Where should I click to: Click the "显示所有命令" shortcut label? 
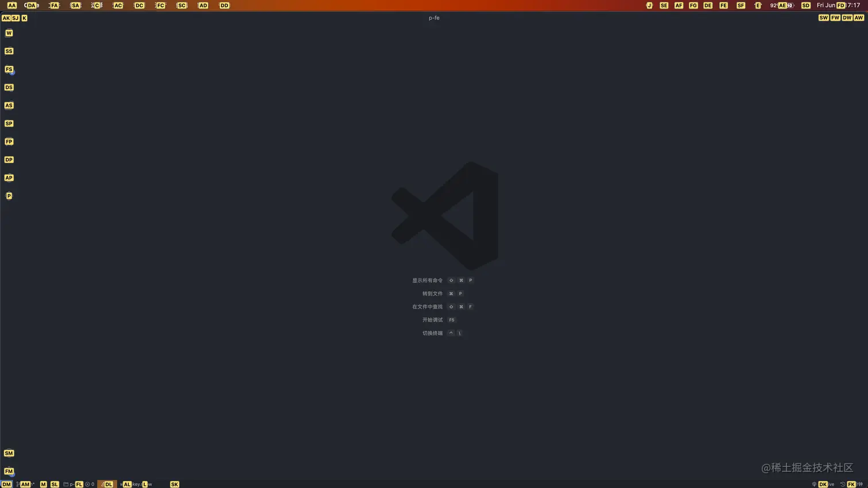point(427,281)
